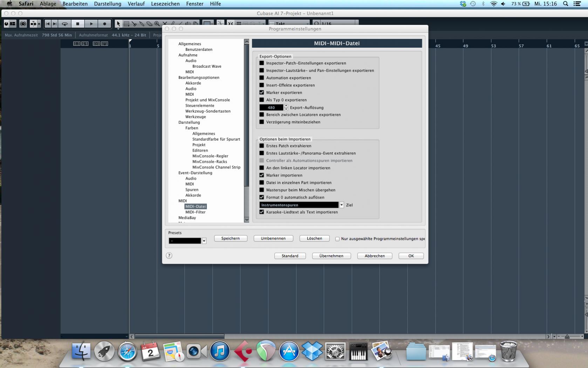
Task: Open the Lesezeichen menu
Action: pos(165,4)
